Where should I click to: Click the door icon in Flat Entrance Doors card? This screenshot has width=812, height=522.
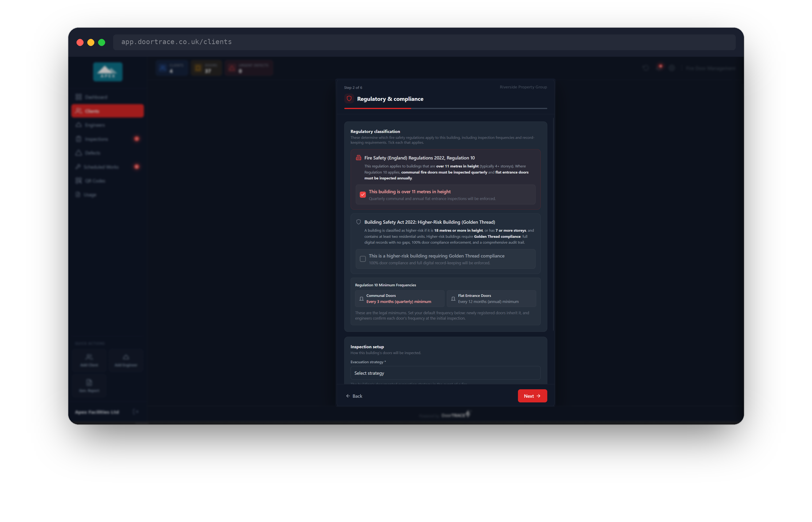tap(453, 299)
